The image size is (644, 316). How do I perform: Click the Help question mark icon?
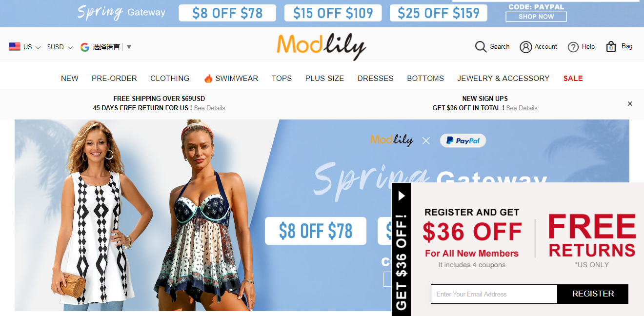point(573,47)
